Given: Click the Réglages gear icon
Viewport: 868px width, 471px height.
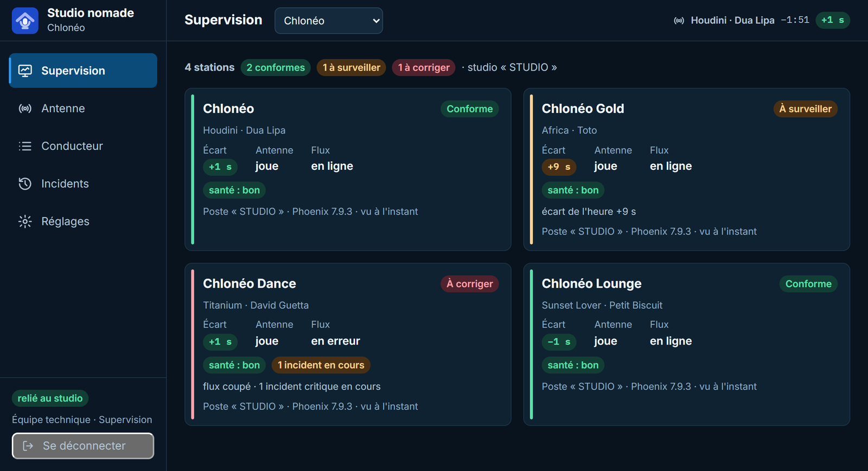Looking at the screenshot, I should pyautogui.click(x=25, y=221).
